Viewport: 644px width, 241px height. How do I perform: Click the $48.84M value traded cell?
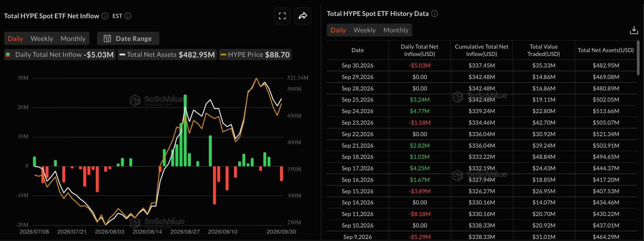pyautogui.click(x=544, y=157)
